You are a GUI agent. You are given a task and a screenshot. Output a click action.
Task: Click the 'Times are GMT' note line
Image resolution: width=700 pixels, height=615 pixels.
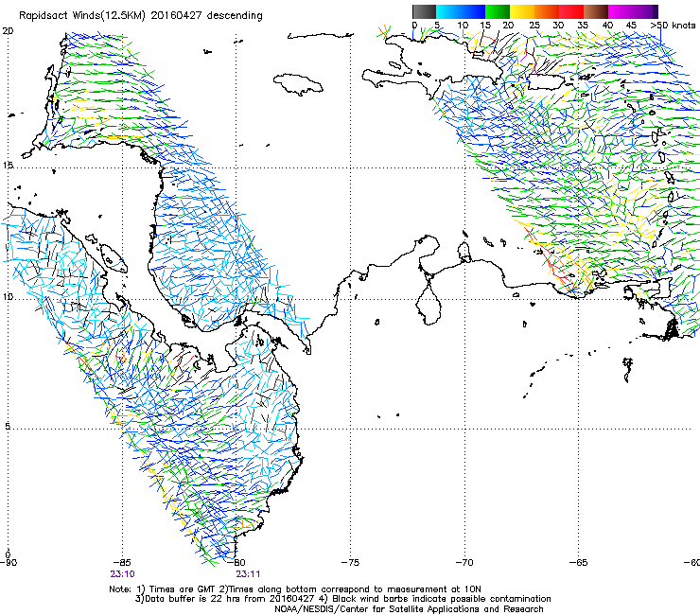(x=294, y=589)
